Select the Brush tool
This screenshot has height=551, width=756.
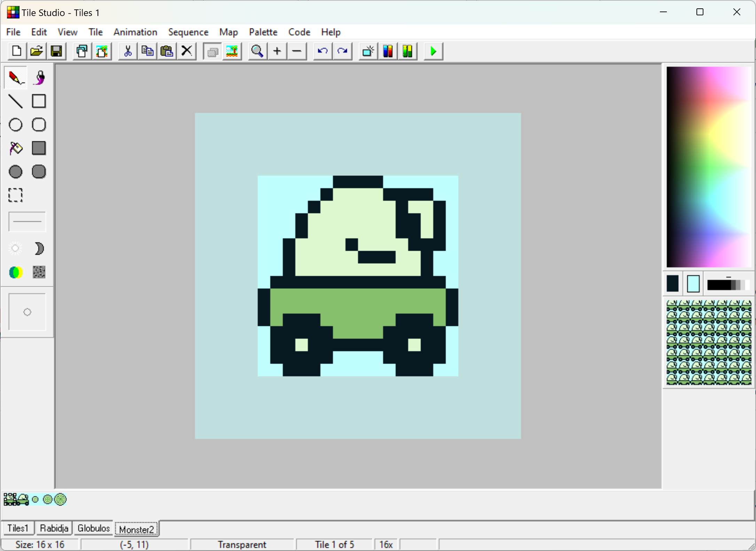pyautogui.click(x=39, y=78)
